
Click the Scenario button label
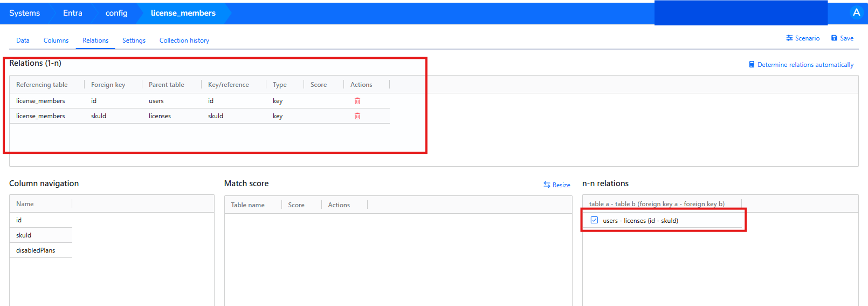pyautogui.click(x=807, y=38)
